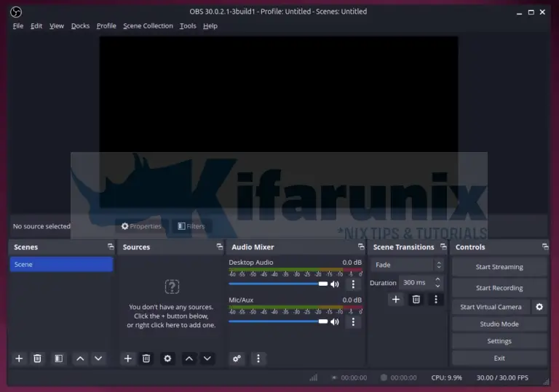The image size is (559, 392).
Task: Open source properties gear in Sources dock
Action: [167, 359]
